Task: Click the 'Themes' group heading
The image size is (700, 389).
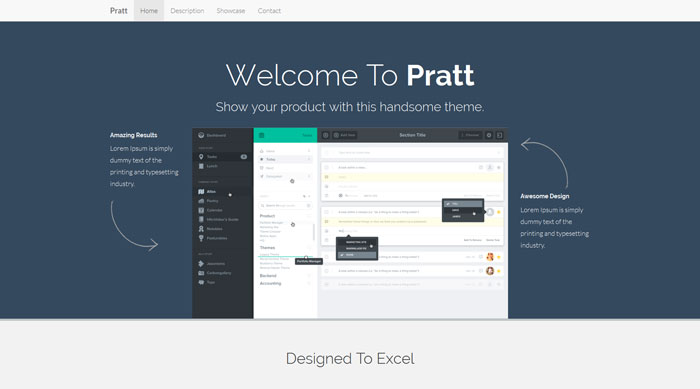Action: click(267, 247)
